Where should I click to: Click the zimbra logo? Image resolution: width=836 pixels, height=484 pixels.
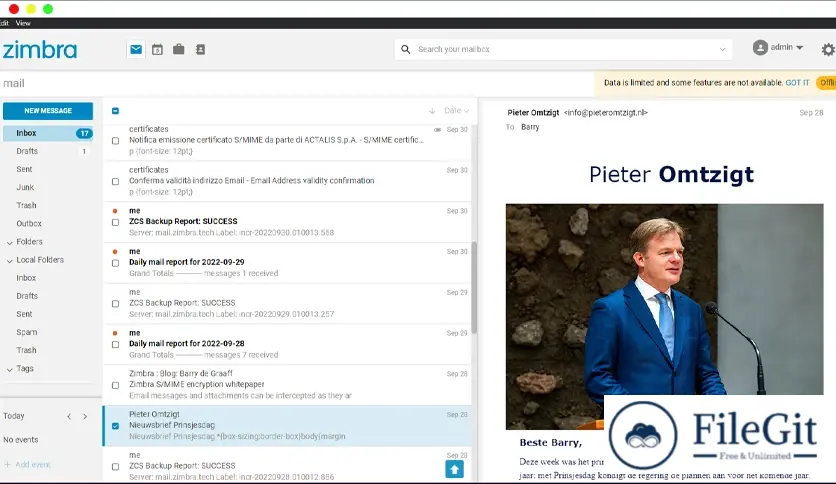coord(40,50)
